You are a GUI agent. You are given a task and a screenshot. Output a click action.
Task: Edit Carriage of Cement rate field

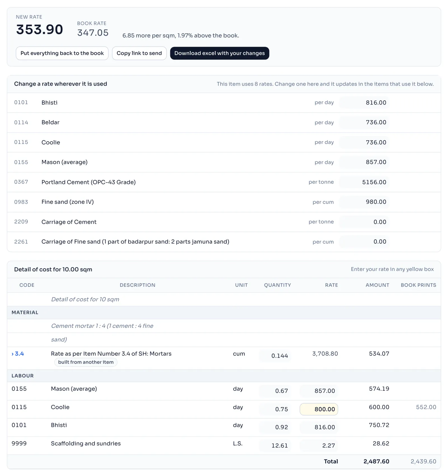(x=364, y=222)
